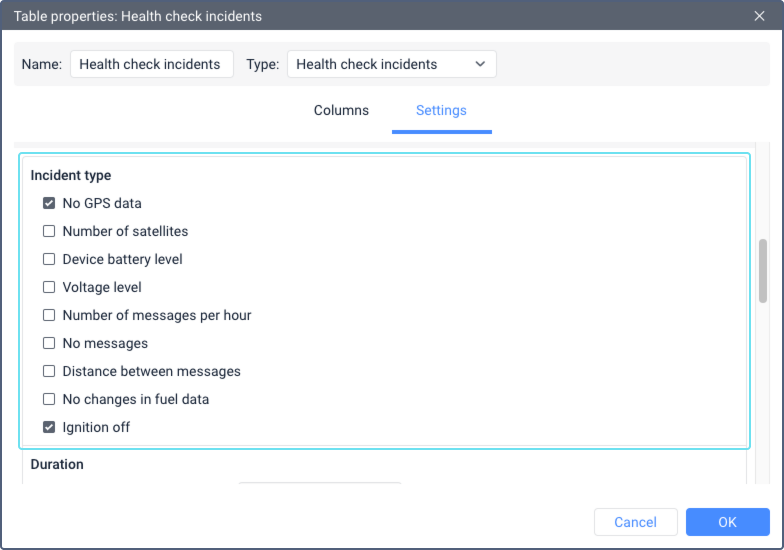Click the Duration section heading

(x=57, y=464)
